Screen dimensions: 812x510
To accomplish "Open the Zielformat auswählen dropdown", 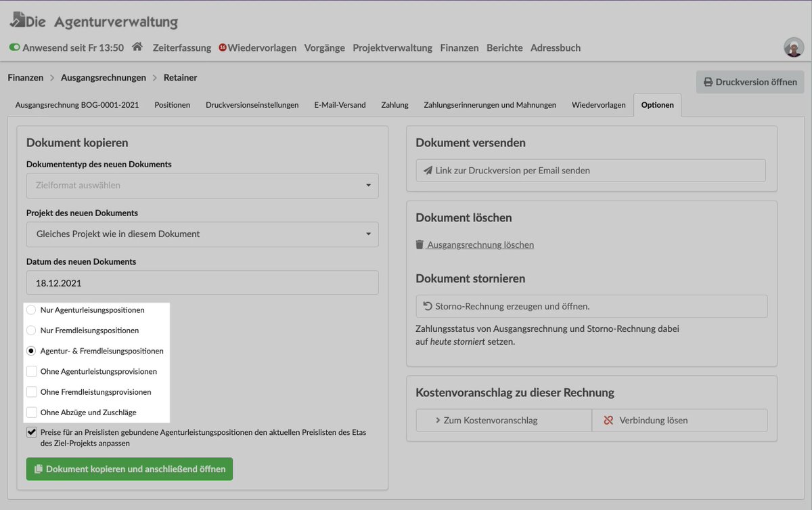I will click(x=202, y=186).
